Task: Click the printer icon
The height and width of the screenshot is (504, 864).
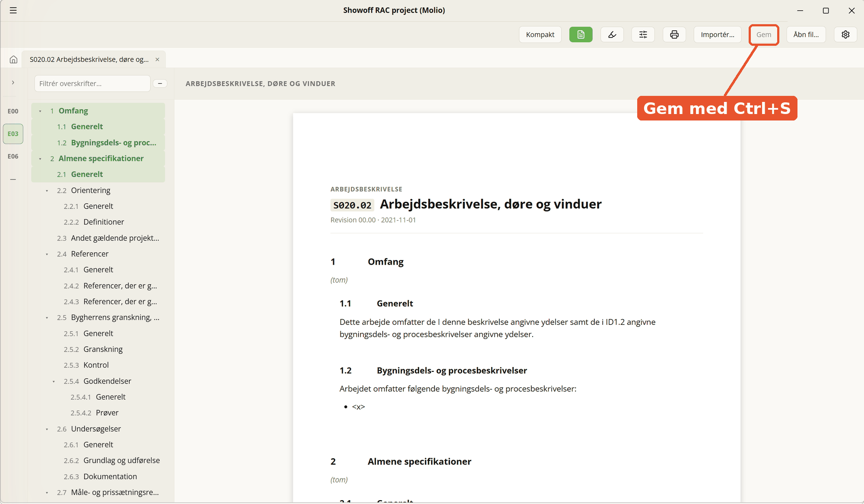Action: coord(674,35)
